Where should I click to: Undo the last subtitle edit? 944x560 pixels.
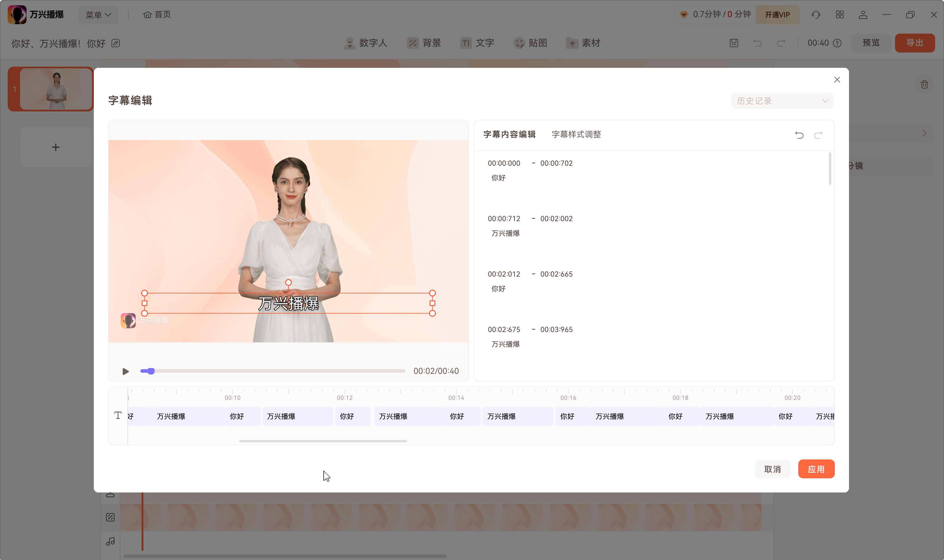(800, 135)
